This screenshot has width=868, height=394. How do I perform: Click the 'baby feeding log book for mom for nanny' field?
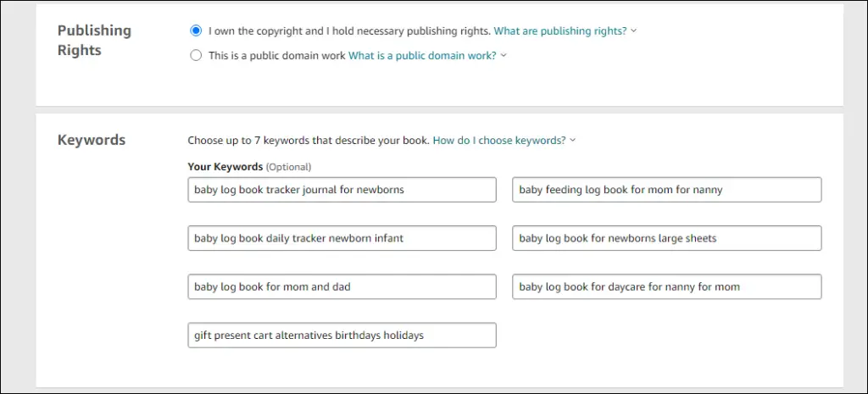pyautogui.click(x=667, y=190)
